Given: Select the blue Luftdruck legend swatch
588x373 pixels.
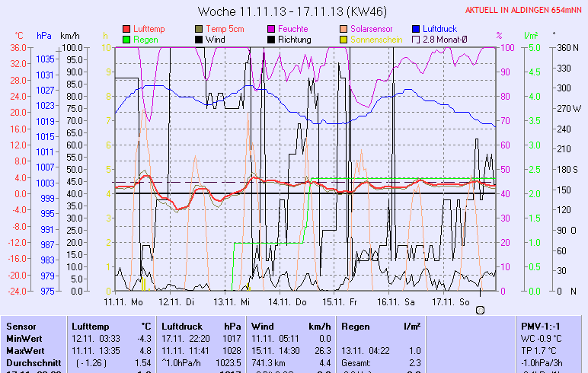Looking at the screenshot, I should (417, 28).
